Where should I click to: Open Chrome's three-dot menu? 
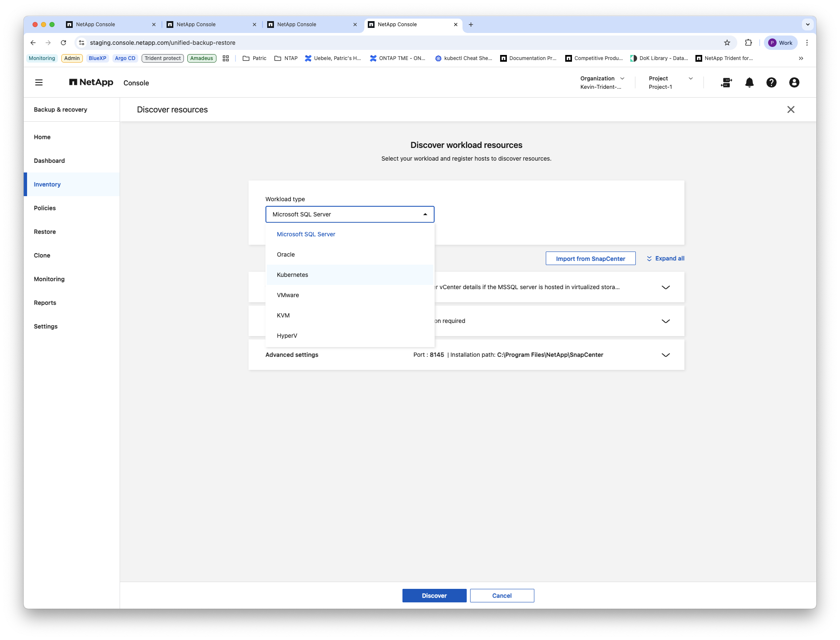coord(807,43)
